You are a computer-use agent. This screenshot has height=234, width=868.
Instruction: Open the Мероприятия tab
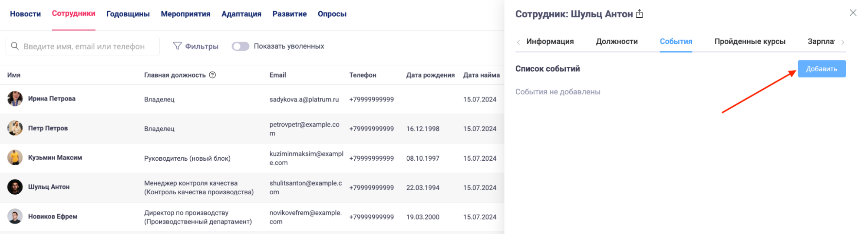click(185, 14)
